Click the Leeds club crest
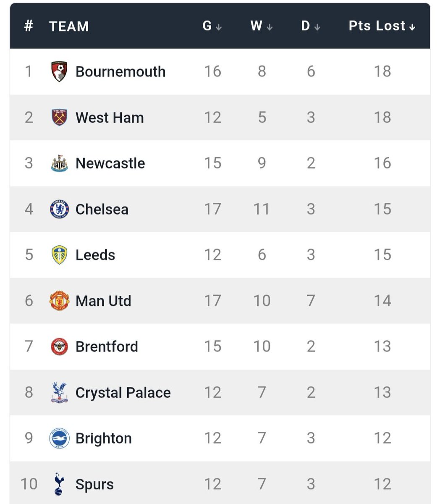Screen dimensions: 440x504 [59, 255]
